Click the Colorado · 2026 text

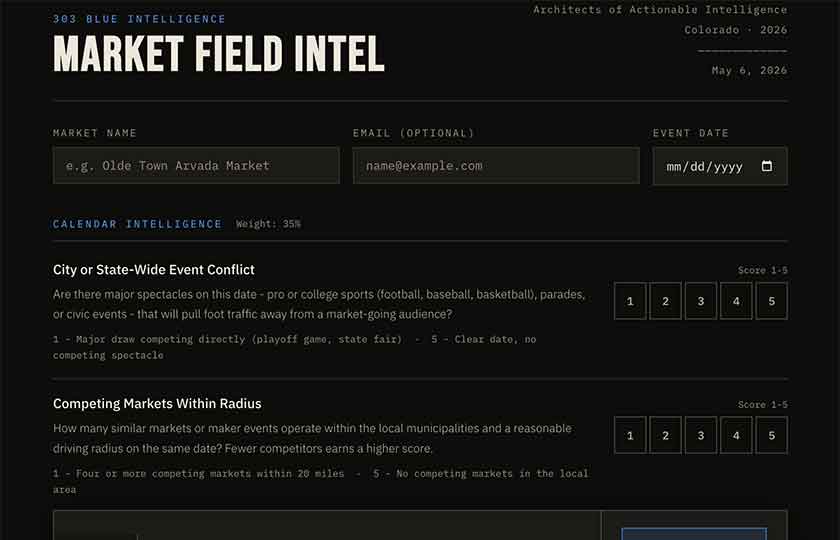click(736, 30)
